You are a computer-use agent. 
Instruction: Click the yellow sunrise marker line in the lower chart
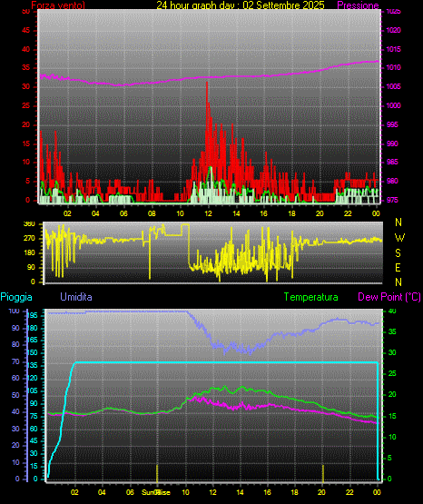pos(157,473)
